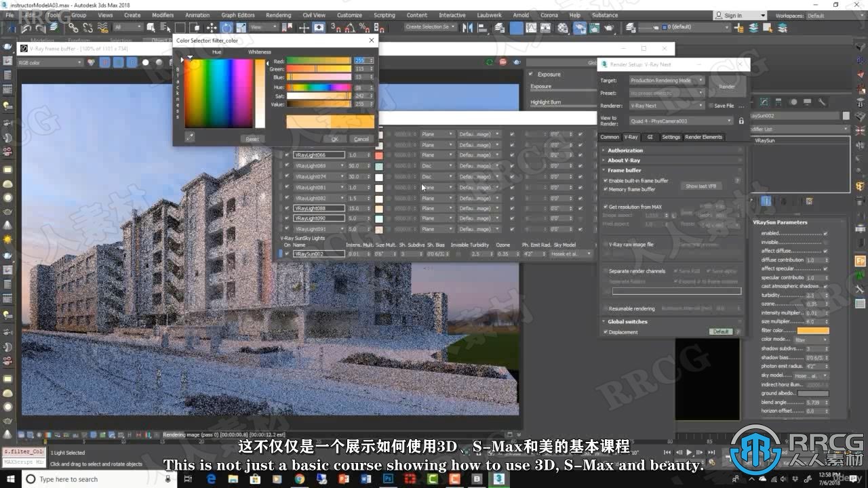Screen dimensions: 868x488
Task: Click Reset in the Color Selector
Action: tap(252, 139)
